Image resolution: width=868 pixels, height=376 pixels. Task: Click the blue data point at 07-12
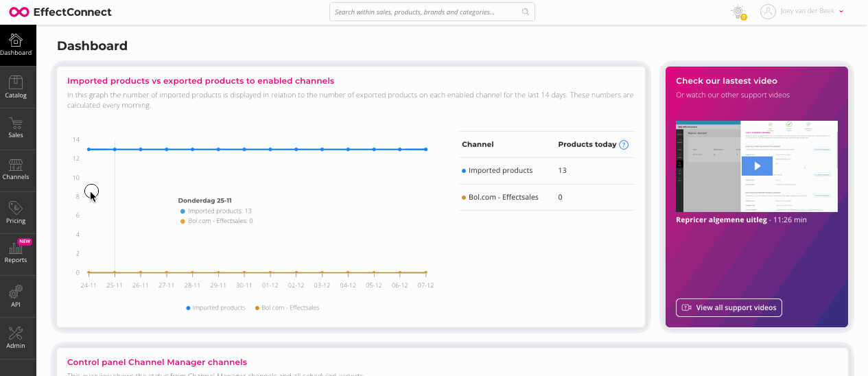pos(426,149)
